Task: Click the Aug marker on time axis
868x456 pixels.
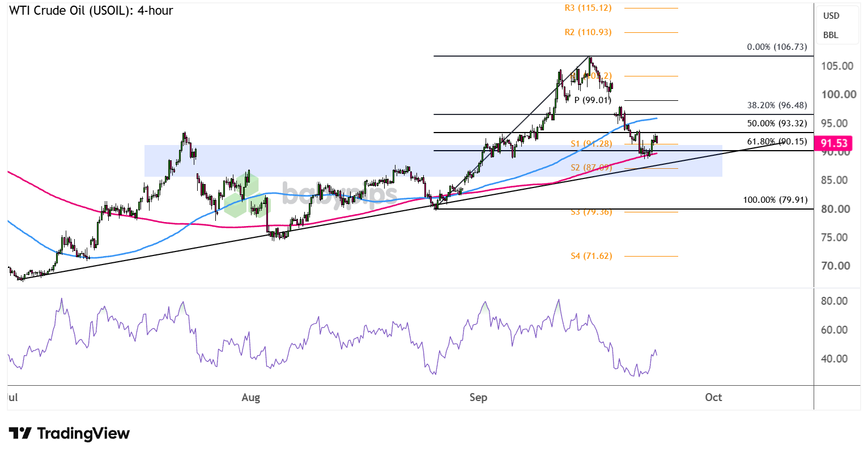Action: (x=250, y=398)
